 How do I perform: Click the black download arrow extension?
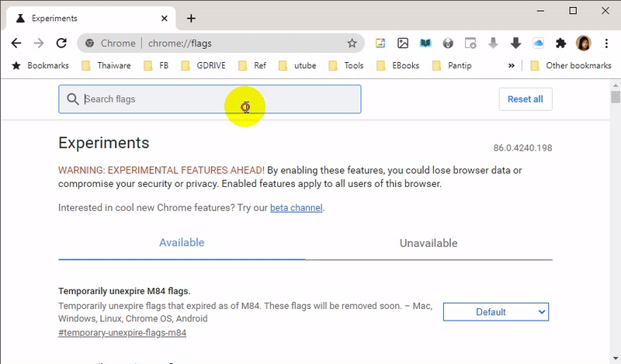click(x=515, y=43)
